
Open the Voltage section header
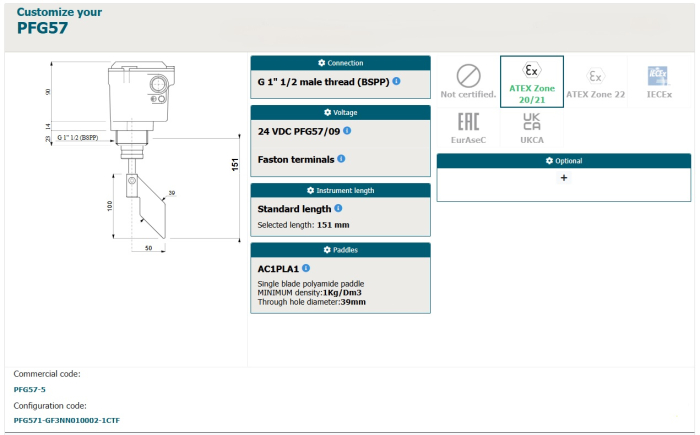(x=340, y=112)
